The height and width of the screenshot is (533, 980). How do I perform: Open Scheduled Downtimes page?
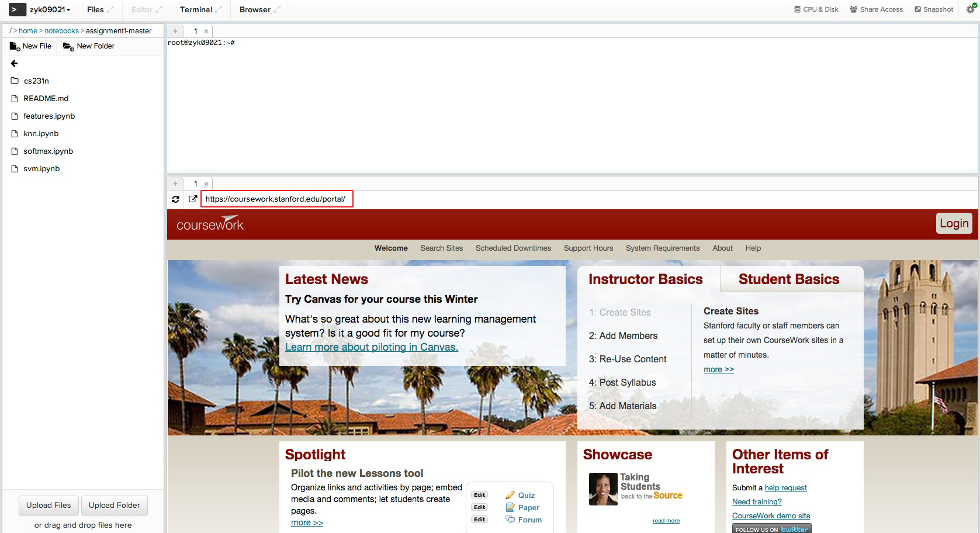513,248
